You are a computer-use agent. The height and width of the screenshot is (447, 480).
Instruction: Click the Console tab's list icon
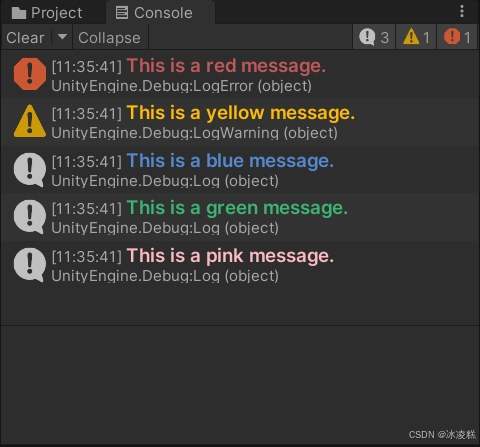pyautogui.click(x=122, y=13)
